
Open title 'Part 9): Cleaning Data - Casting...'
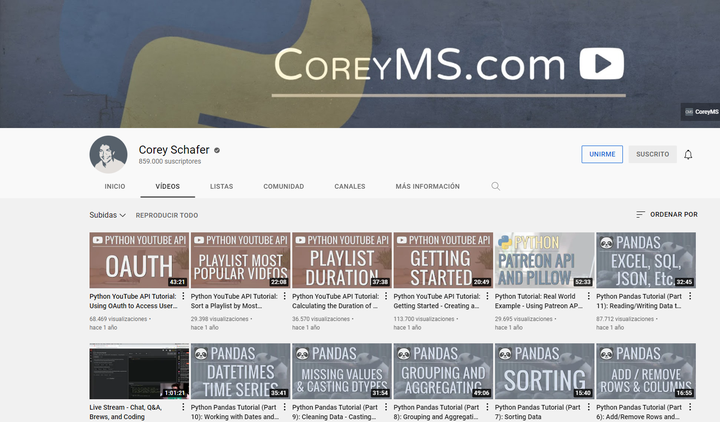(335, 412)
